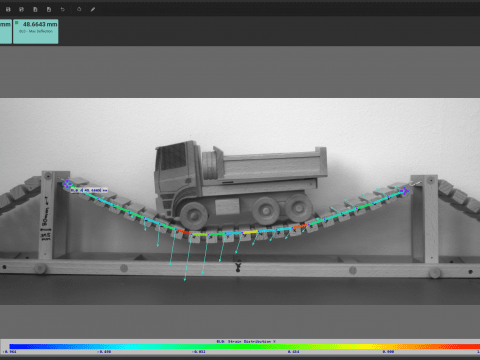Click green status square in Max Deflection tile
The height and width of the screenshot is (360, 480).
tap(17, 23)
